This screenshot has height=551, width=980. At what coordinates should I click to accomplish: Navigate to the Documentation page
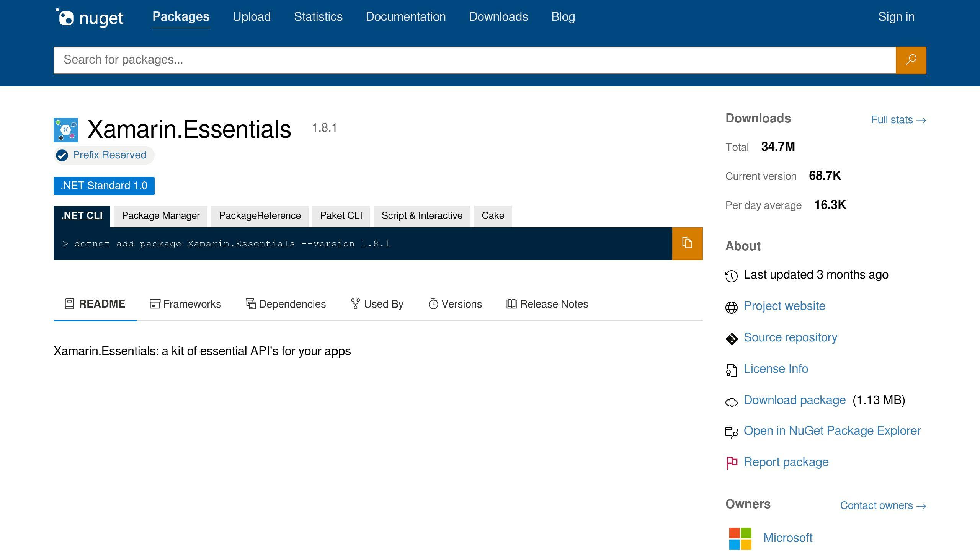point(406,17)
